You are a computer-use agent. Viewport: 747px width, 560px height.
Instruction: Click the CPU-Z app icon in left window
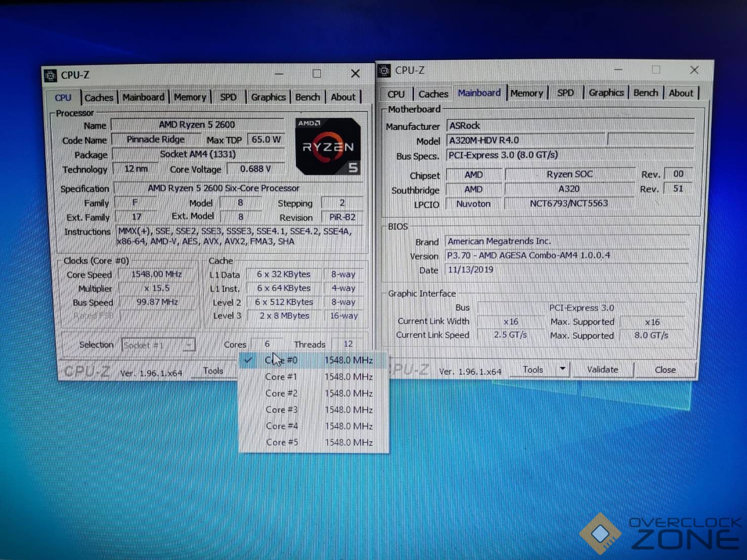[51, 76]
